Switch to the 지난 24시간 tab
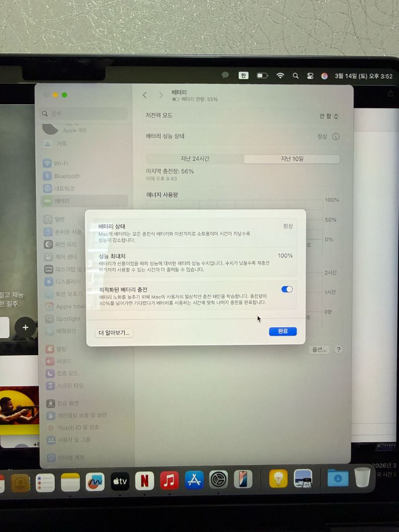Viewport: 399px width, 532px height. pyautogui.click(x=195, y=158)
